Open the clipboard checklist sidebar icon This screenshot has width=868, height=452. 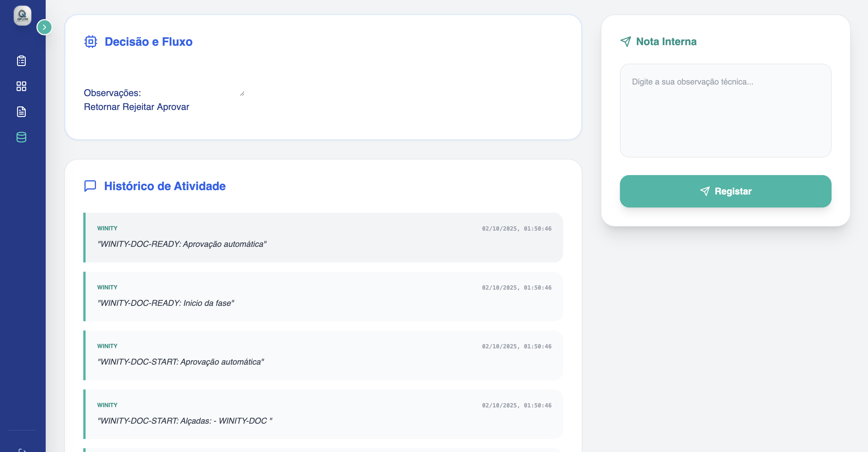(21, 61)
